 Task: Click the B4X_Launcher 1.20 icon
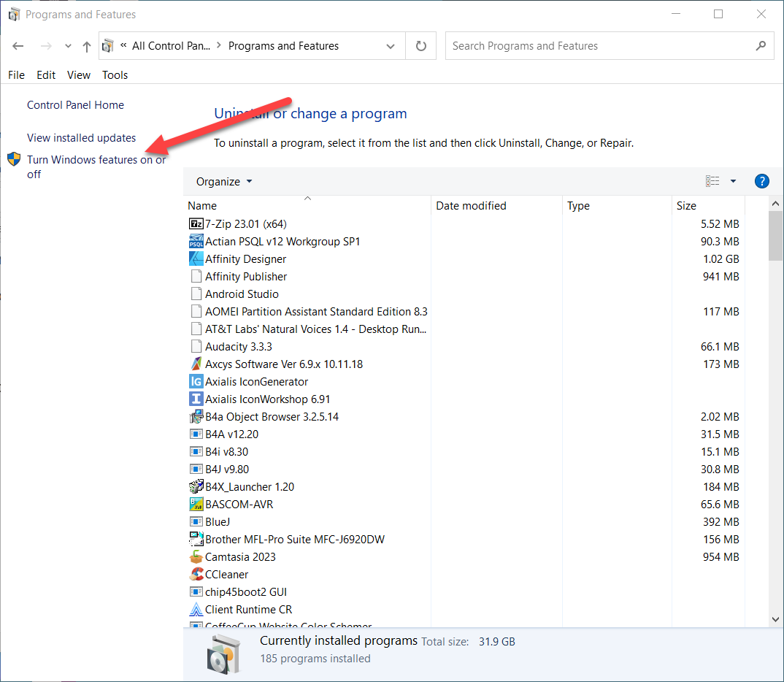[x=196, y=486]
